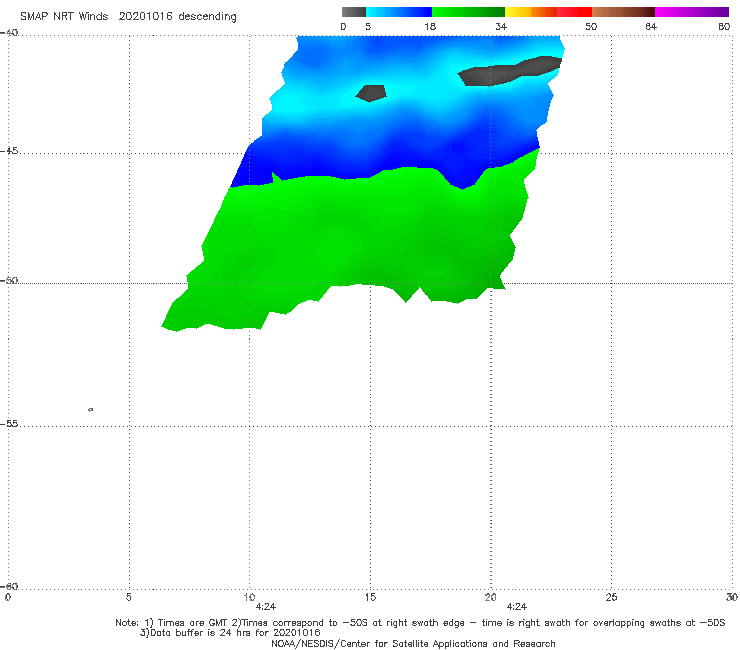740x650 pixels.
Task: Click the yellow-to-red segment of the color bar
Action: point(548,12)
